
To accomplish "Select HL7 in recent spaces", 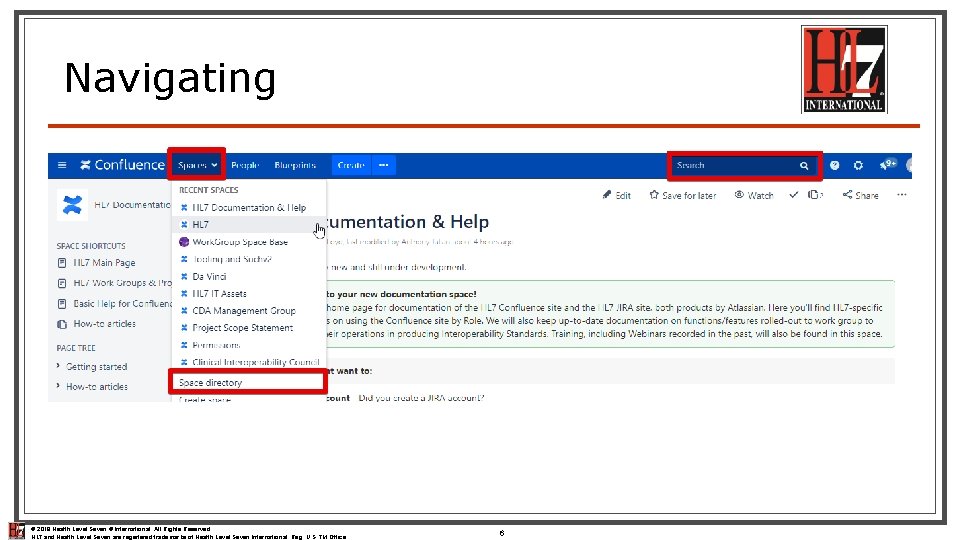I will point(249,225).
